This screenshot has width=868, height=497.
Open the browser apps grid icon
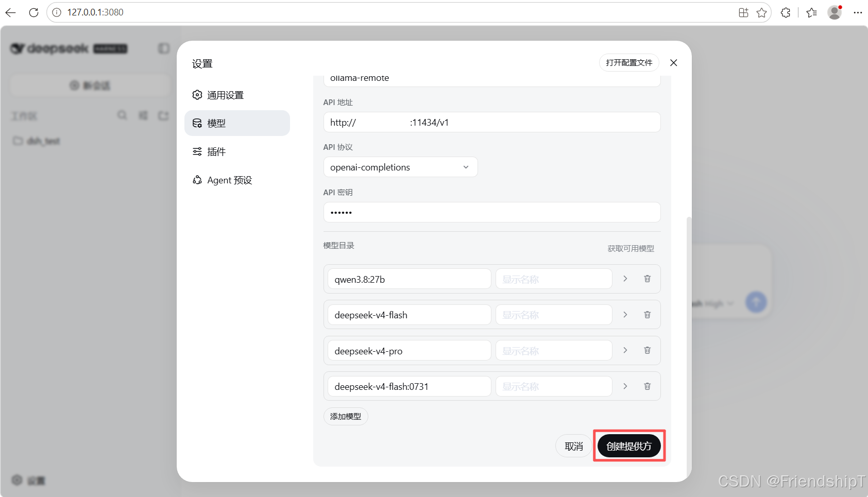[x=743, y=12]
